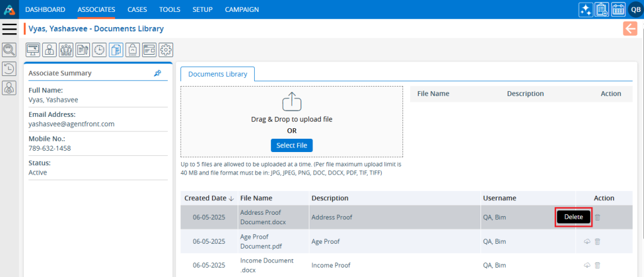Open the Documents Library toolbar icon
The width and height of the screenshot is (644, 277).
pyautogui.click(x=116, y=50)
